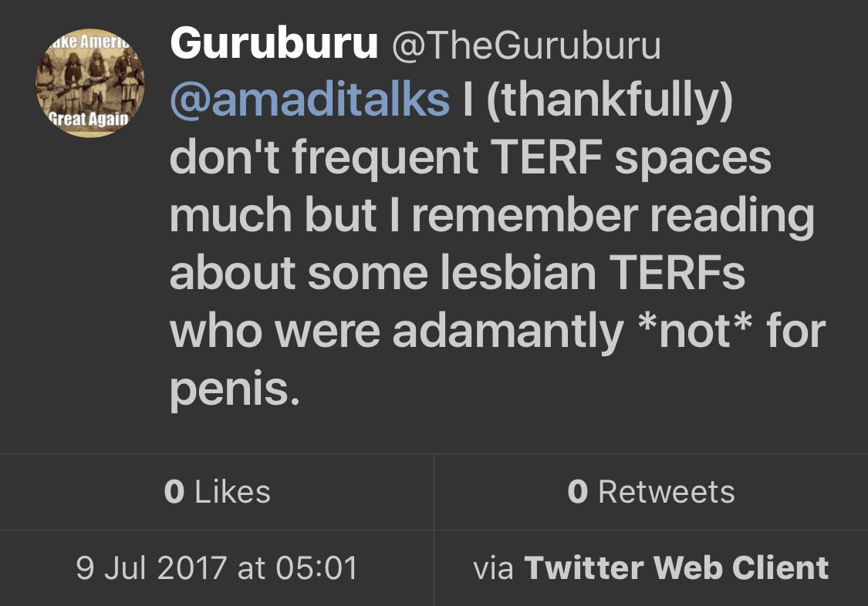
Task: Click the 9 Jul 2017 timestamp
Action: [x=217, y=568]
